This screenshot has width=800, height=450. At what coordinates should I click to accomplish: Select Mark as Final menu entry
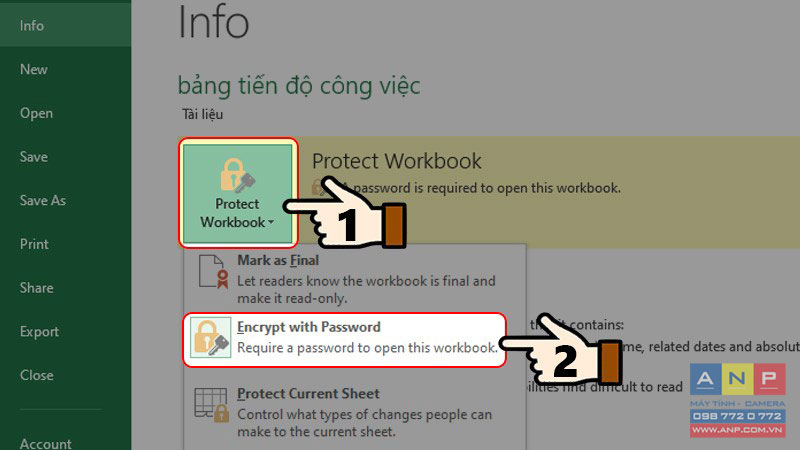[354, 279]
